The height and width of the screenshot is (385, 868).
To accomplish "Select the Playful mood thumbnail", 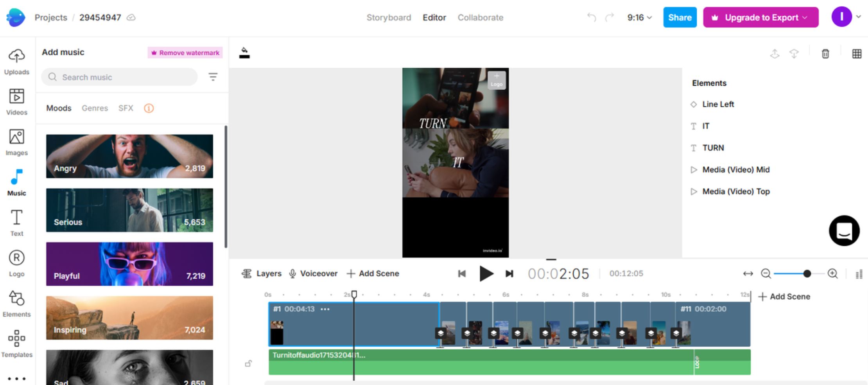I will pos(129,264).
